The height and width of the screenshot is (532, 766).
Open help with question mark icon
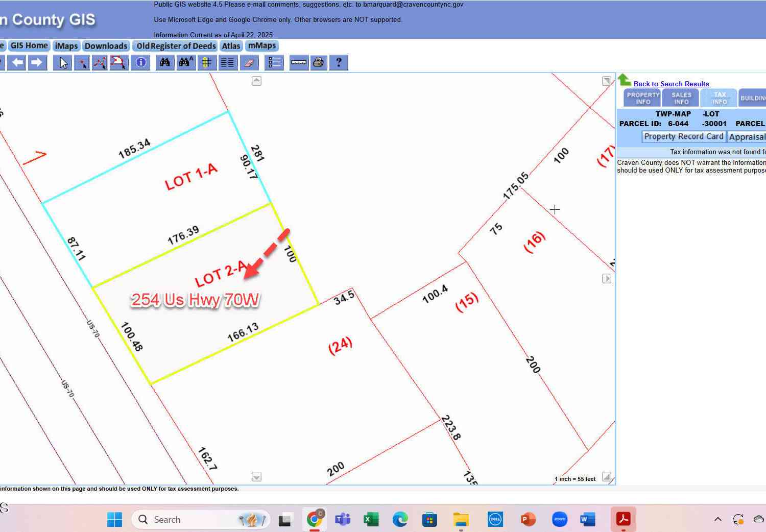339,63
